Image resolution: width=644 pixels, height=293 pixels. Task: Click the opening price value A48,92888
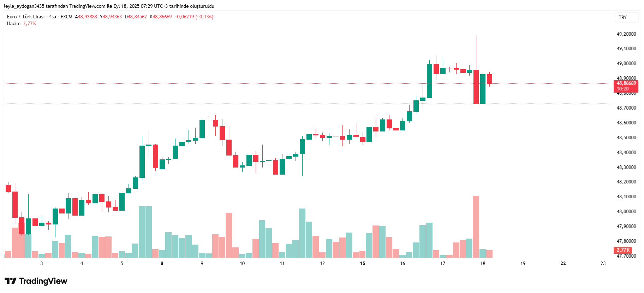point(86,17)
